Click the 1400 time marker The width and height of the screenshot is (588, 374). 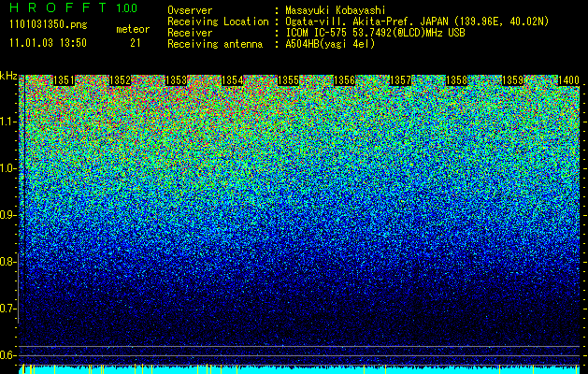tap(568, 80)
